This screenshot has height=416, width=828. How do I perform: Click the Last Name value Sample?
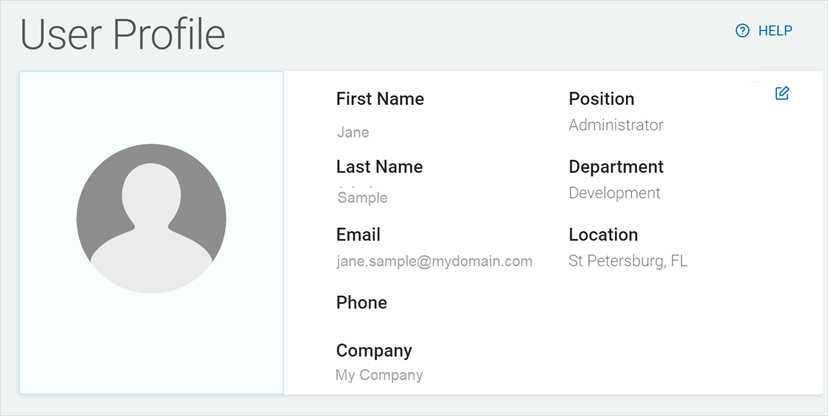pyautogui.click(x=363, y=198)
